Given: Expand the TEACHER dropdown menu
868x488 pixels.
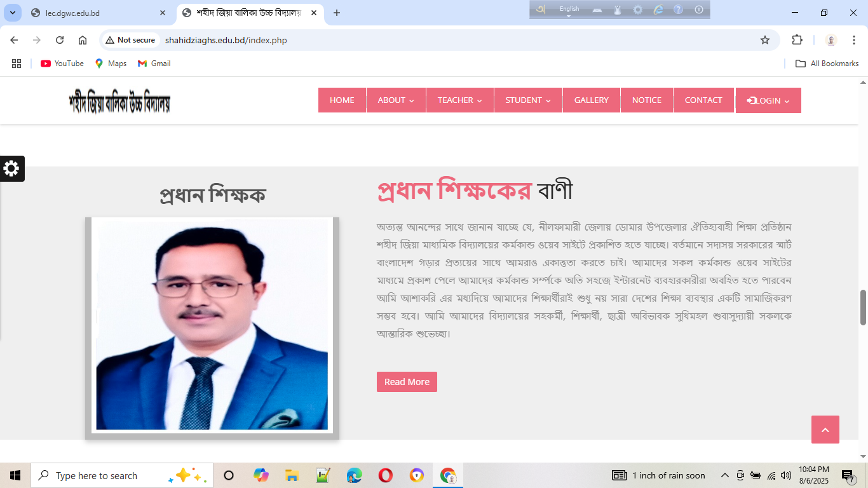Looking at the screenshot, I should coord(459,100).
